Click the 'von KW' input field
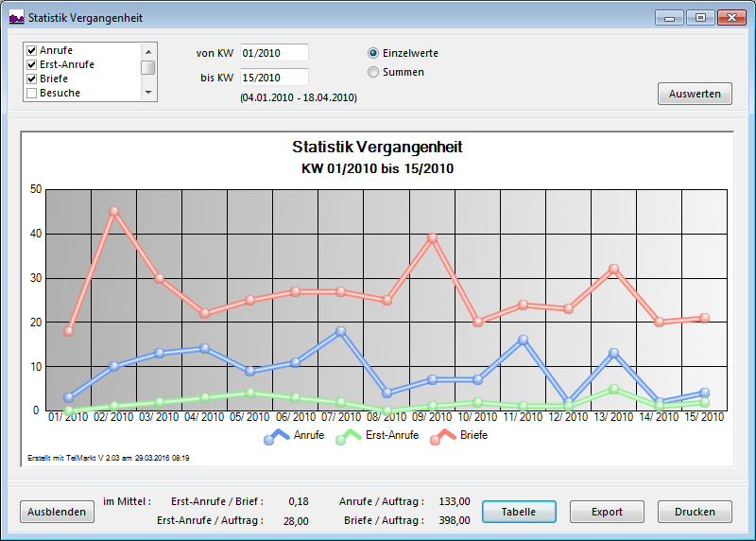 point(273,53)
